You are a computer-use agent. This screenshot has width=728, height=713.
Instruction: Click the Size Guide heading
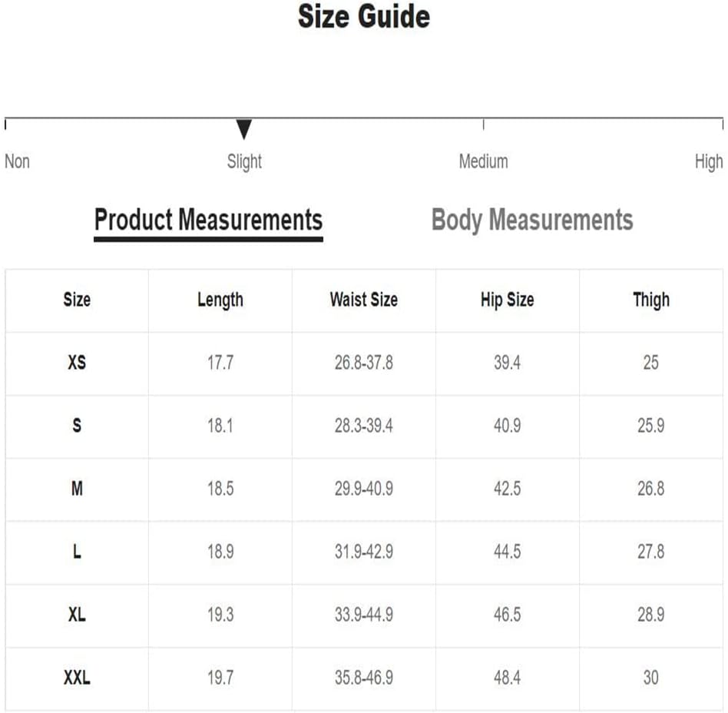(364, 17)
